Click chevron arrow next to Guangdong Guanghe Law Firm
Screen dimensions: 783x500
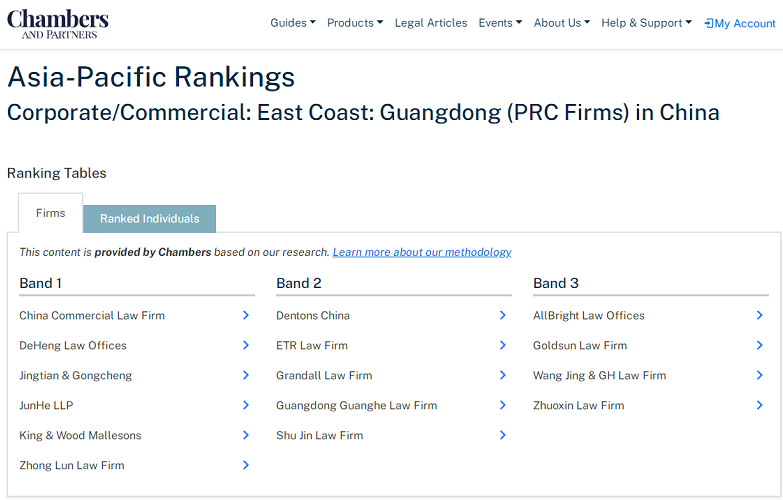pyautogui.click(x=503, y=405)
